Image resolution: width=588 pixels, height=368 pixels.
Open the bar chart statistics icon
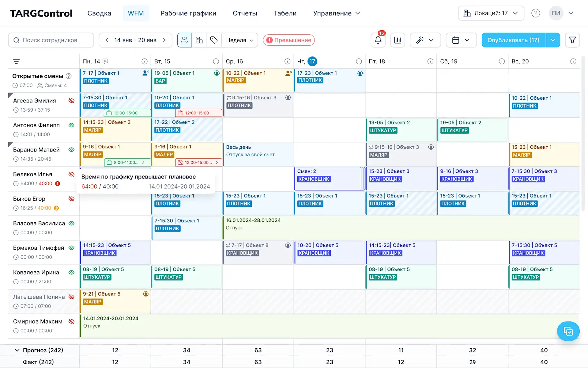(x=398, y=40)
